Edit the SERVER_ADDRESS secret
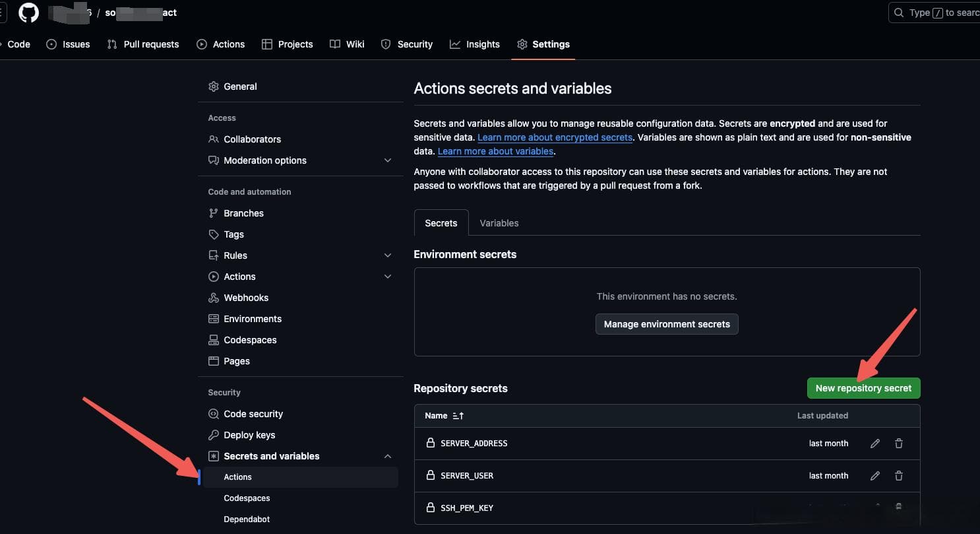 point(875,444)
